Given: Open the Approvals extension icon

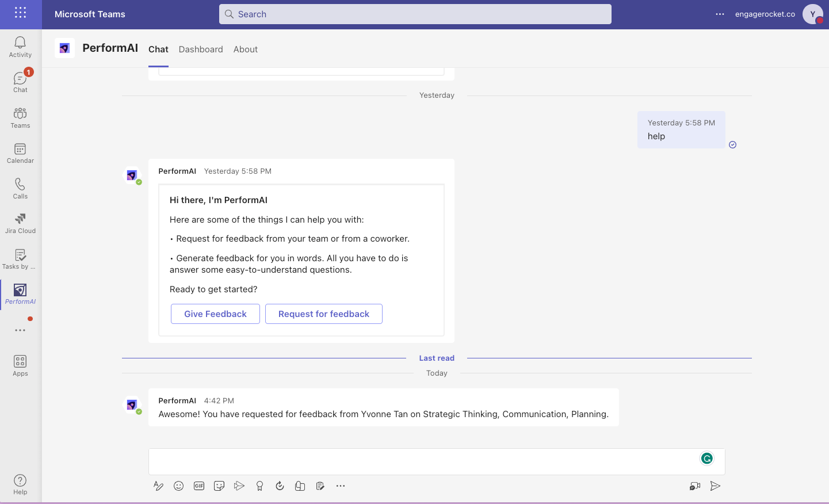Looking at the screenshot, I should click(280, 486).
